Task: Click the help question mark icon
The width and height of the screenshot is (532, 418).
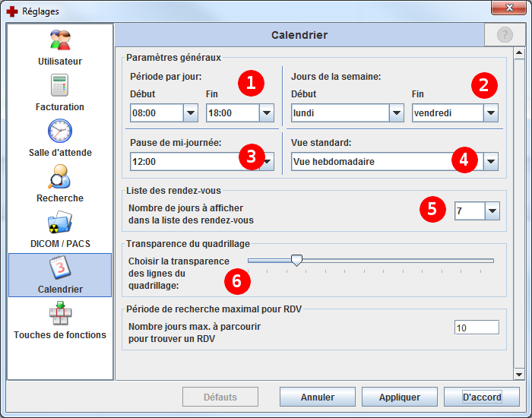Action: [x=505, y=35]
